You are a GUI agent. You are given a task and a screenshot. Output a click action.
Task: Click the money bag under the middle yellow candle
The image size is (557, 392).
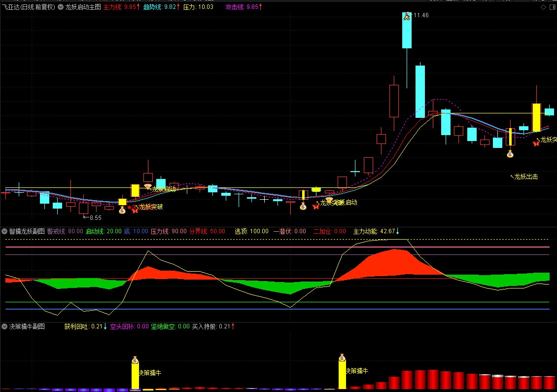[x=303, y=206]
